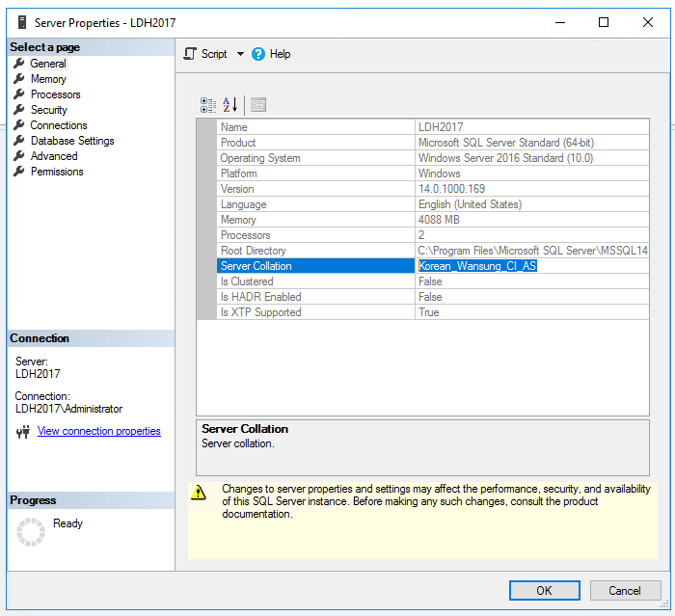Select the Is HADR Enabled row

pyautogui.click(x=433, y=297)
